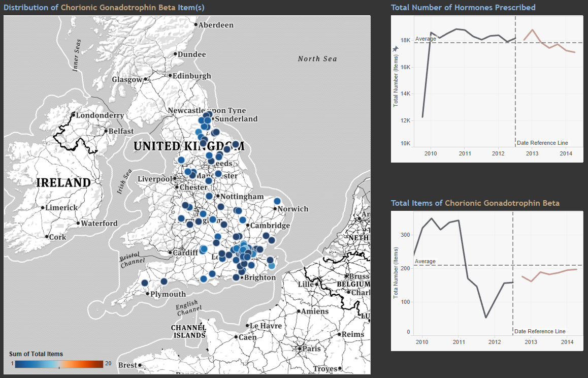Select the data point just north of Norwich

(277, 201)
